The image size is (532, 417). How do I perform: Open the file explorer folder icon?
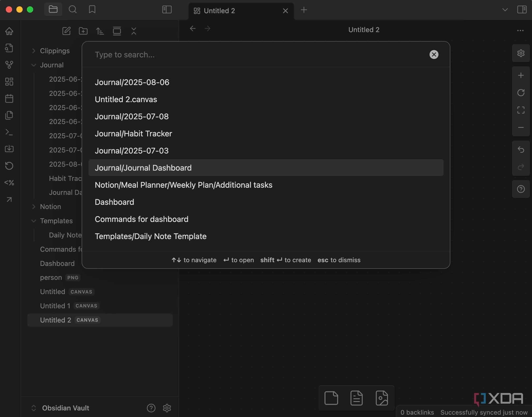click(x=53, y=9)
